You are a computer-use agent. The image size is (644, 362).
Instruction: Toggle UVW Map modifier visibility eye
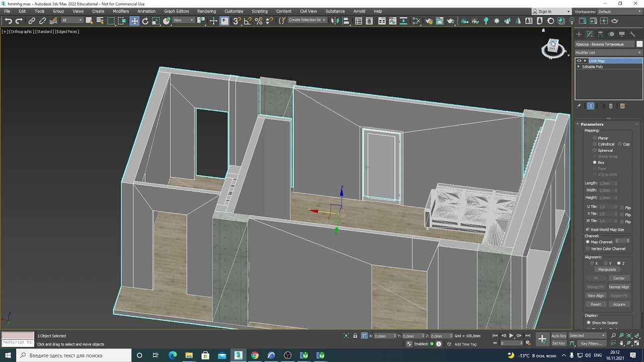pyautogui.click(x=579, y=61)
